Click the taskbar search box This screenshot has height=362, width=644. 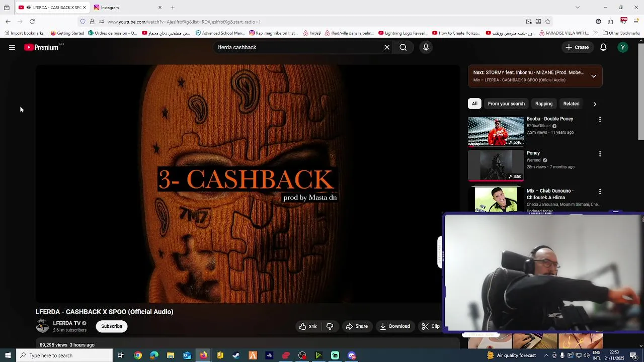[64, 355]
